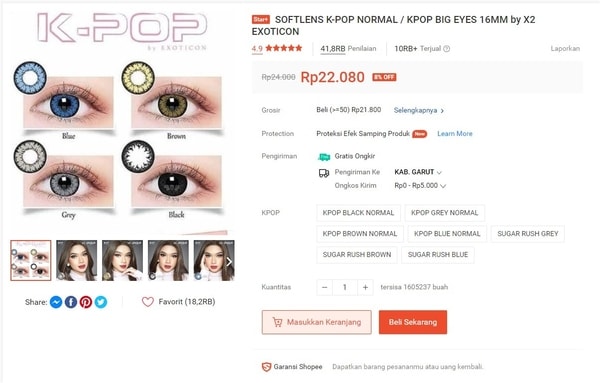This screenshot has height=383, width=600.
Task: Click Beli Sekarang button
Action: point(413,322)
